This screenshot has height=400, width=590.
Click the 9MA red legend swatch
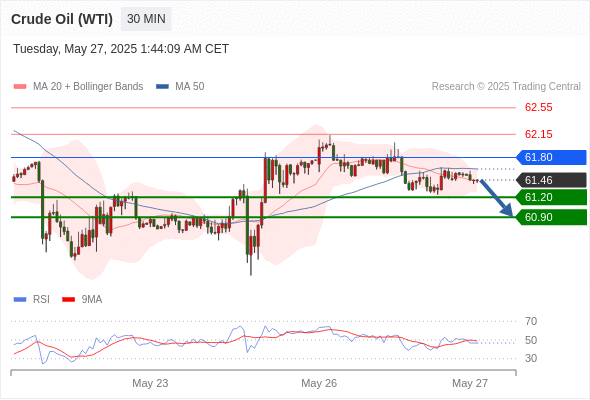tap(68, 300)
